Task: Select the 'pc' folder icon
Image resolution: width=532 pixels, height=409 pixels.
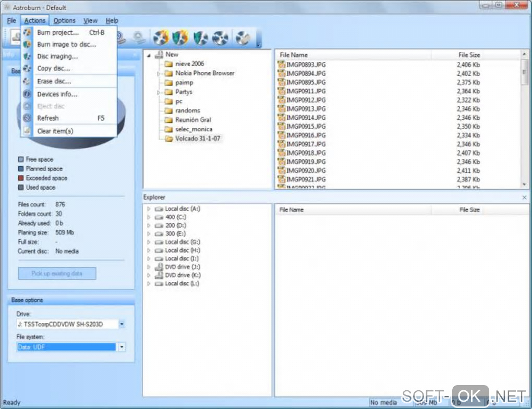Action: click(168, 101)
